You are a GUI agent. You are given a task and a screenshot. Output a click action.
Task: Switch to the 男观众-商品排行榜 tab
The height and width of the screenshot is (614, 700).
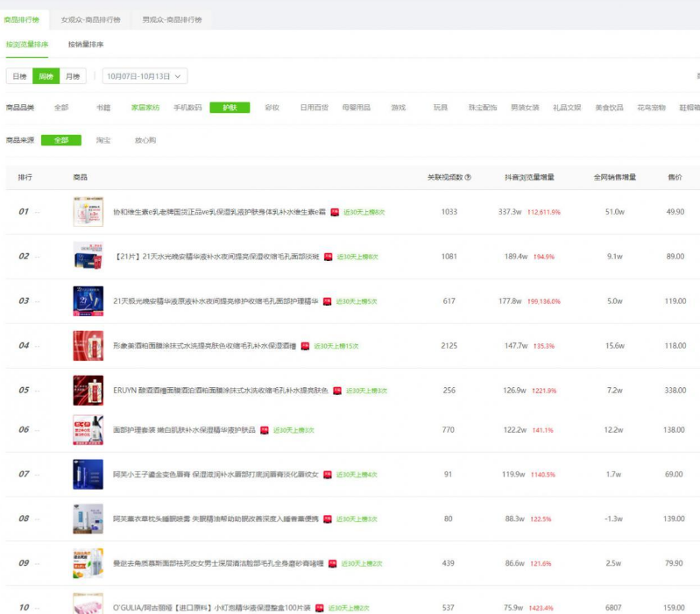pyautogui.click(x=172, y=19)
